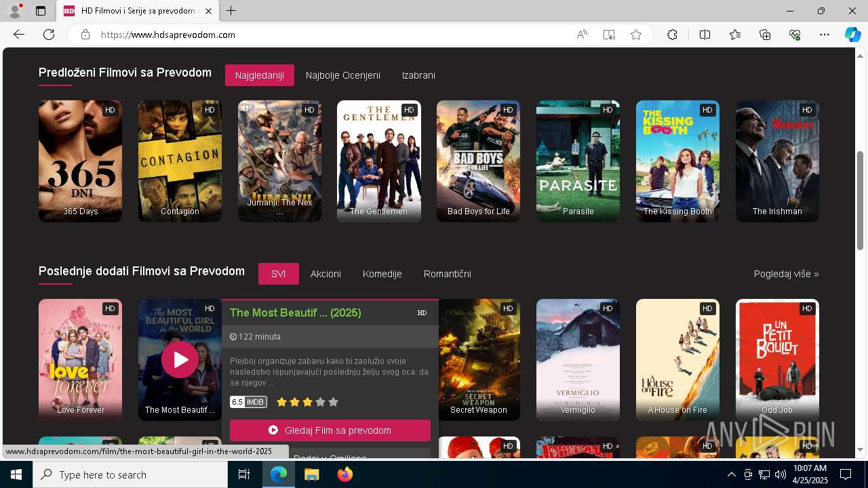This screenshot has width=868, height=488.
Task: Refresh the current page
Action: (x=49, y=35)
